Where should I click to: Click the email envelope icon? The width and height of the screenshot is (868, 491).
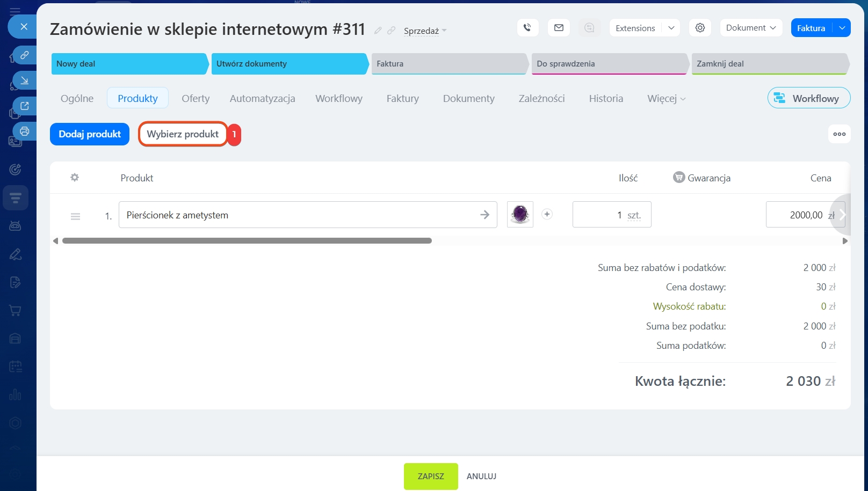pos(559,28)
